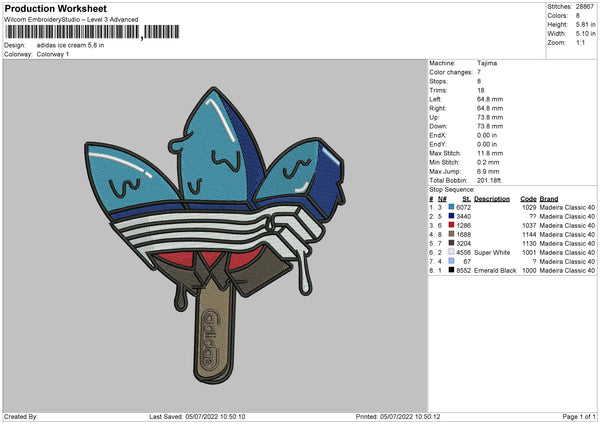Click the 'Production Worksheet' title
Viewport: 600px width, 424px height.
(55, 8)
